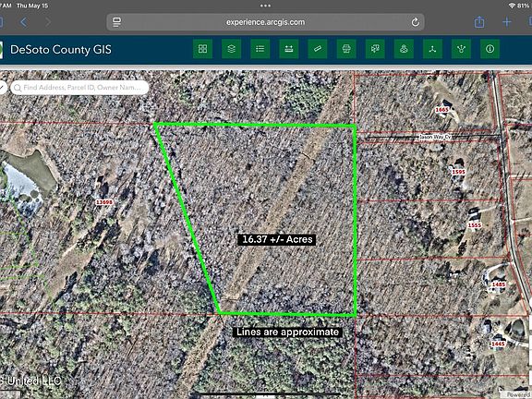532x399 pixels.
Task: Open the print widget
Action: [x=346, y=49]
